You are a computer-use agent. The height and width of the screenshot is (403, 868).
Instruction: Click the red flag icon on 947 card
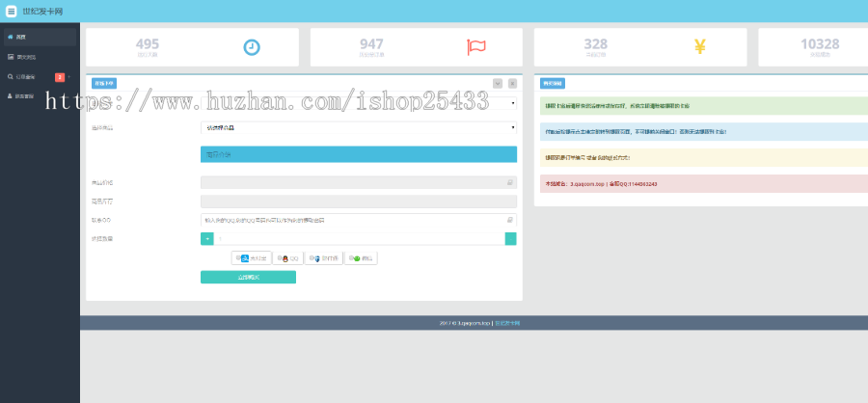476,47
